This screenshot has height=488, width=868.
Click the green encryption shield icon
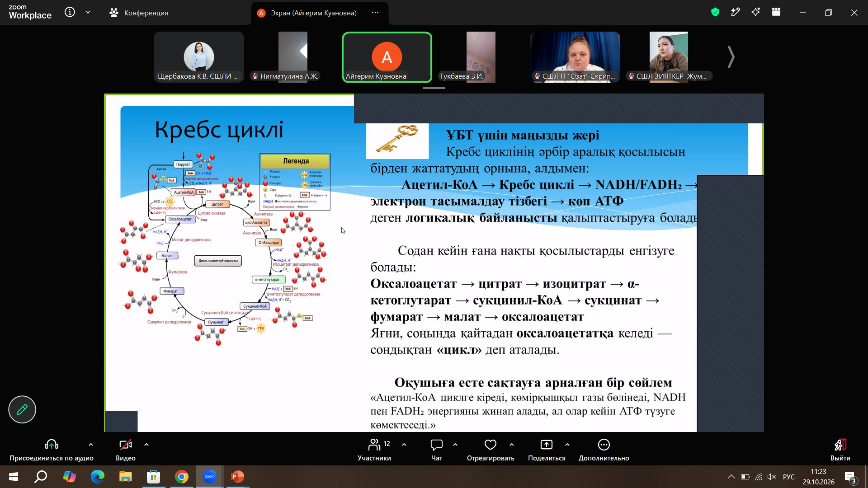point(715,12)
